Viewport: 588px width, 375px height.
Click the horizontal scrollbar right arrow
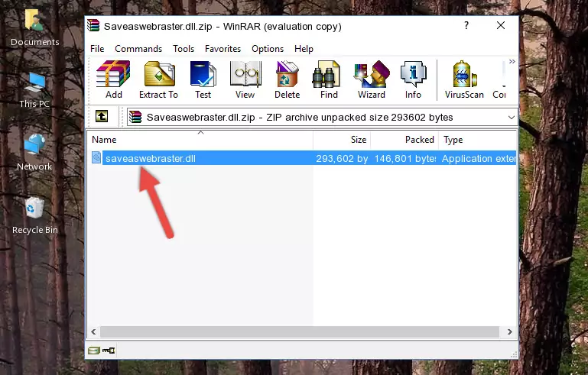(x=509, y=332)
